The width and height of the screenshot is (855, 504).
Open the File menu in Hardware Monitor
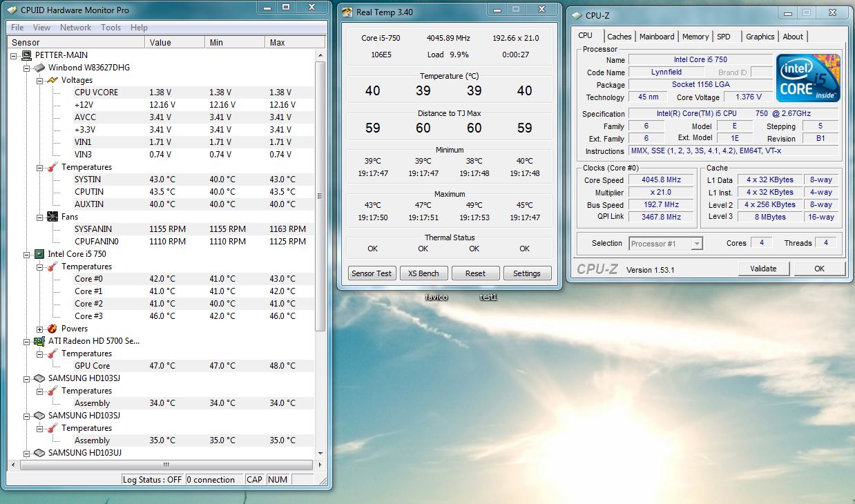17,28
